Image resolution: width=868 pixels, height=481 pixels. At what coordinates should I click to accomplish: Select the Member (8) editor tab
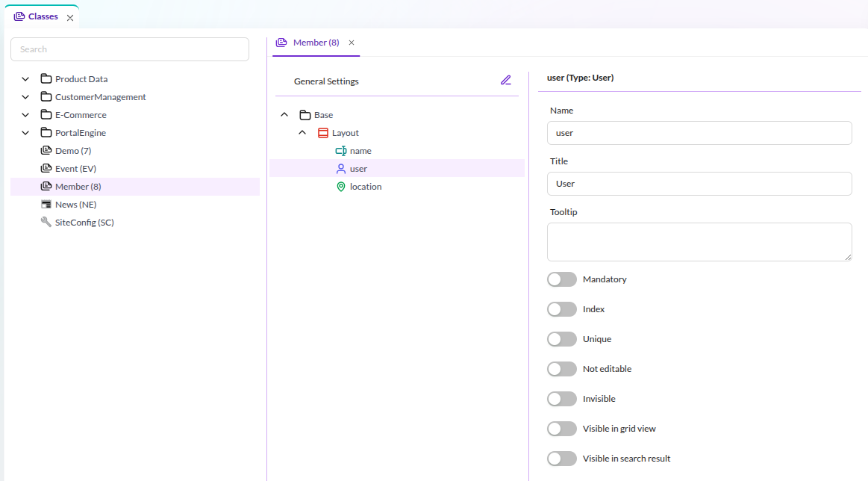316,43
